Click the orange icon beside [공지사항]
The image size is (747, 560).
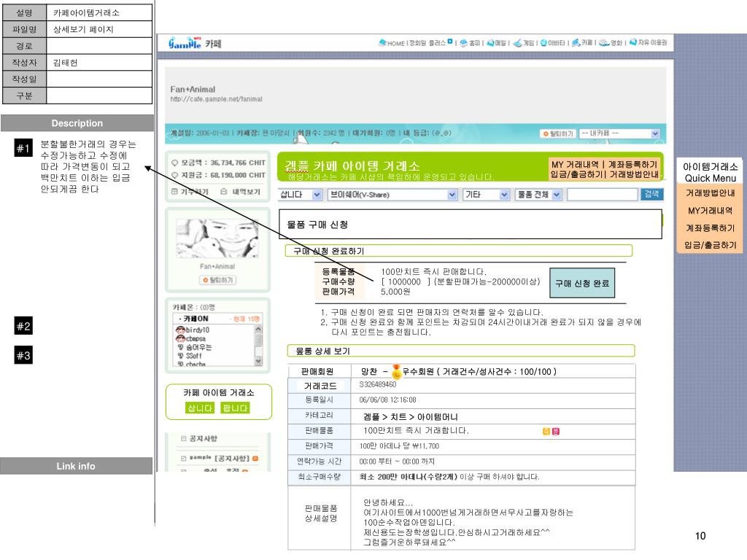coord(255,458)
